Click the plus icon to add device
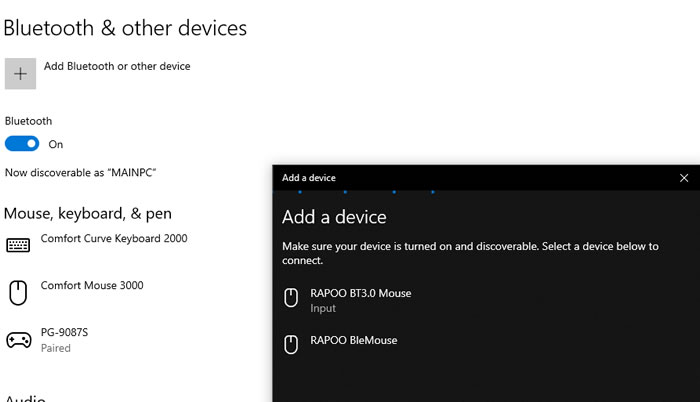Viewport: 700px width, 402px height. (x=20, y=74)
